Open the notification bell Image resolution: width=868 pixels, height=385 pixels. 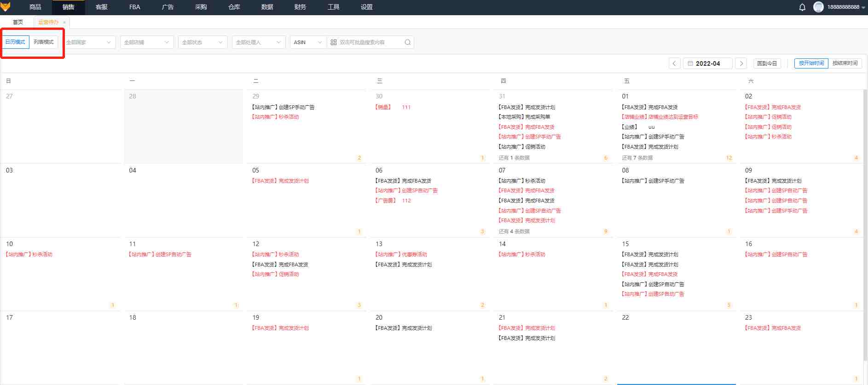click(x=802, y=7)
